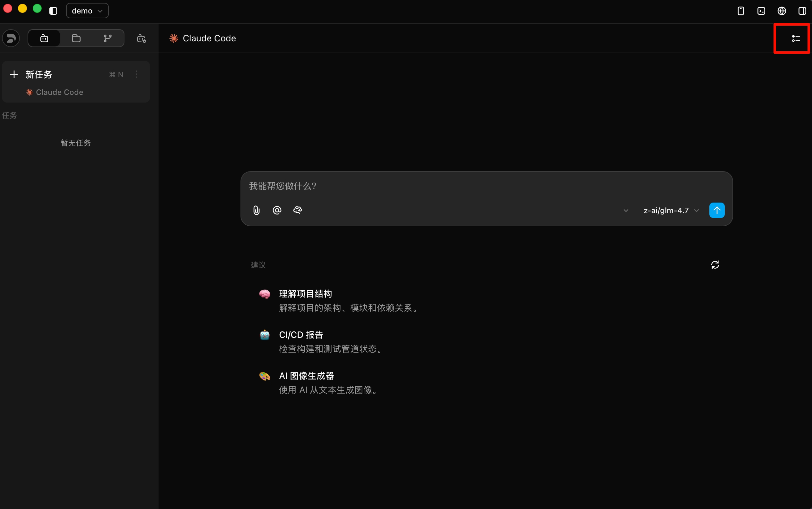Open the agent settings icon in sidebar
Image resolution: width=812 pixels, height=509 pixels.
point(141,38)
